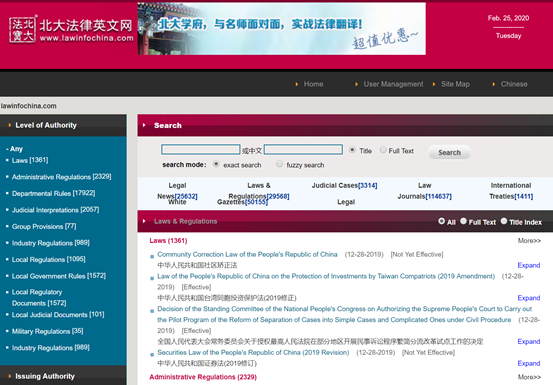Select the Title radio button
Screen dimensions: 553x385
coord(352,150)
